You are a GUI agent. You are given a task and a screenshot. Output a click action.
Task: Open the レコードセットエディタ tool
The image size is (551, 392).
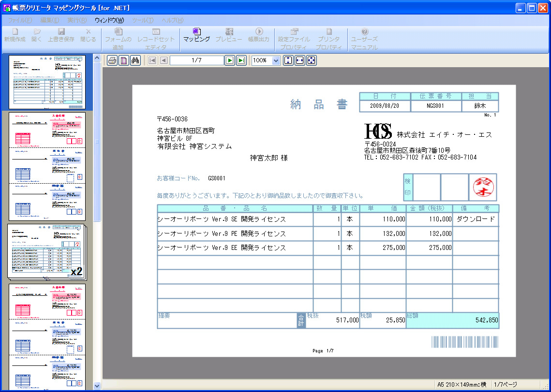tap(156, 39)
